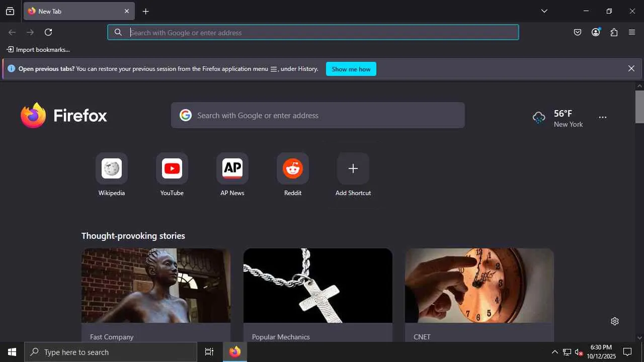The width and height of the screenshot is (644, 362).
Task: Click the Show me how button
Action: coord(351,69)
